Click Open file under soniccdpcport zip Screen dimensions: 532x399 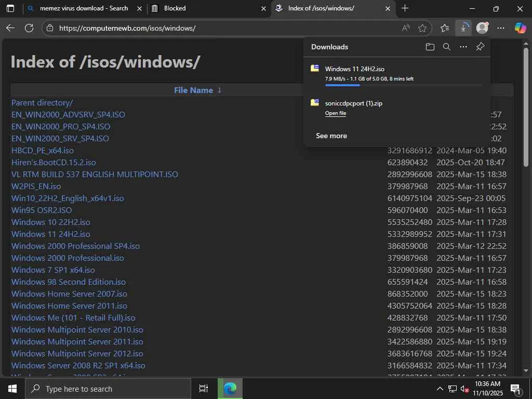(x=336, y=113)
